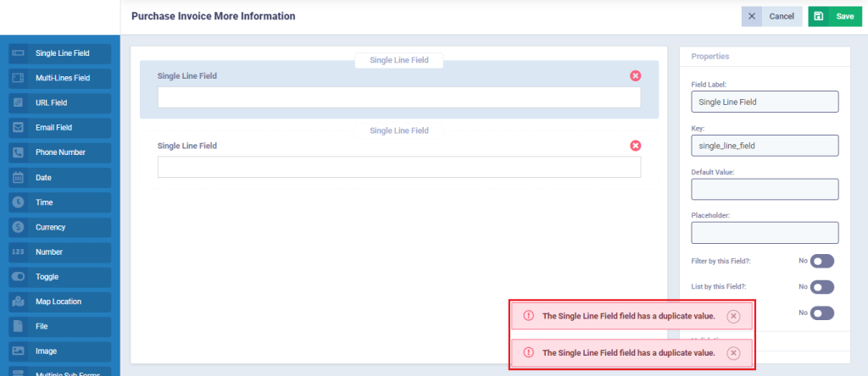Click the Purchase Invoice More Information title
The image size is (868, 376).
(213, 17)
